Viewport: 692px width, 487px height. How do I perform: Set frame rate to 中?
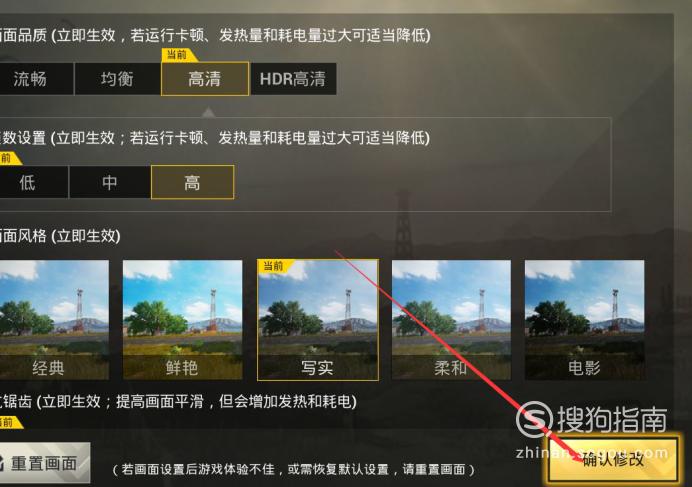(x=109, y=182)
